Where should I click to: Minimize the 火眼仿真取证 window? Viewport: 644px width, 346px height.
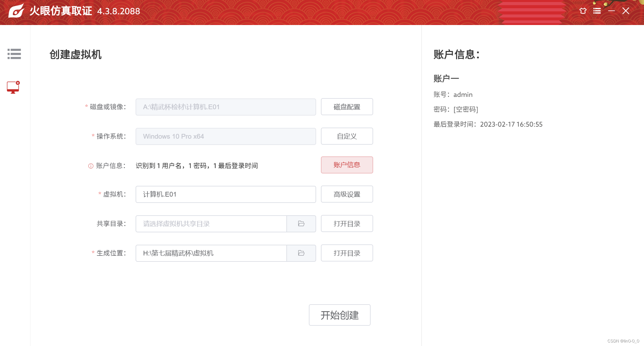click(611, 11)
